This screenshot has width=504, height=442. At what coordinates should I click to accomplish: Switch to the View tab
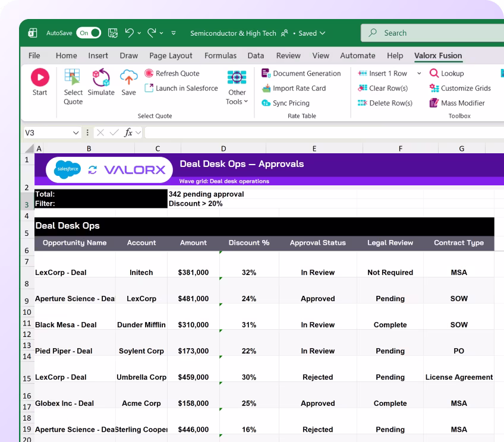(x=321, y=56)
